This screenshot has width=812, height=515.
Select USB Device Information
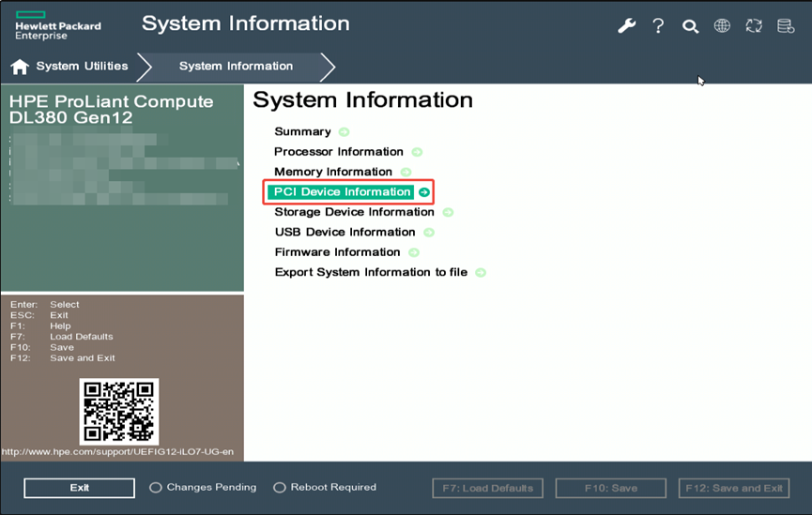click(x=345, y=232)
